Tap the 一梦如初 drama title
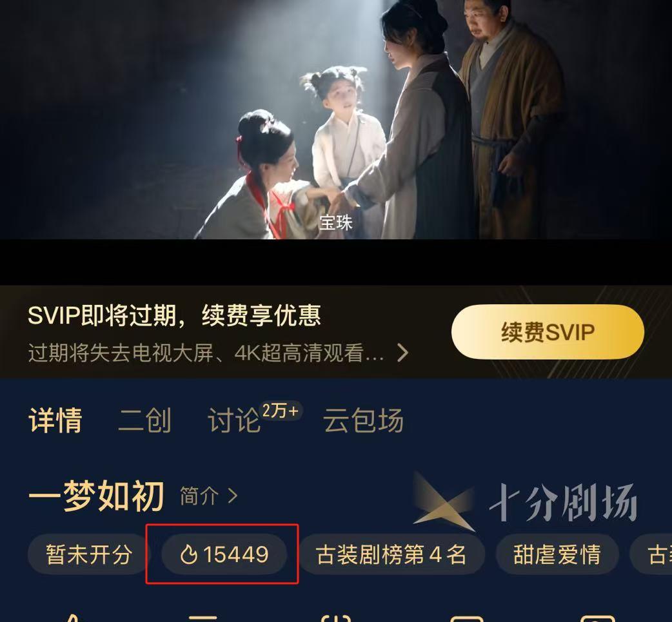Viewport: 672px width, 622px height. pyautogui.click(x=96, y=496)
